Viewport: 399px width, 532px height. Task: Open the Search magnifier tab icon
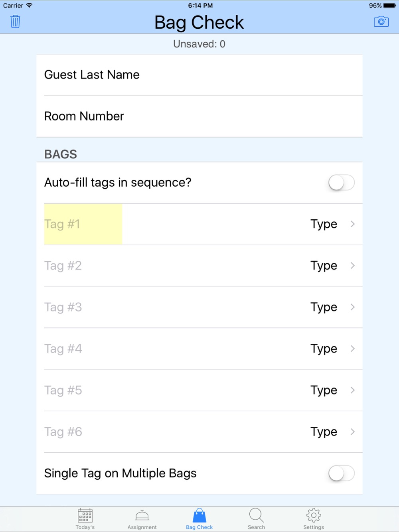point(256,516)
